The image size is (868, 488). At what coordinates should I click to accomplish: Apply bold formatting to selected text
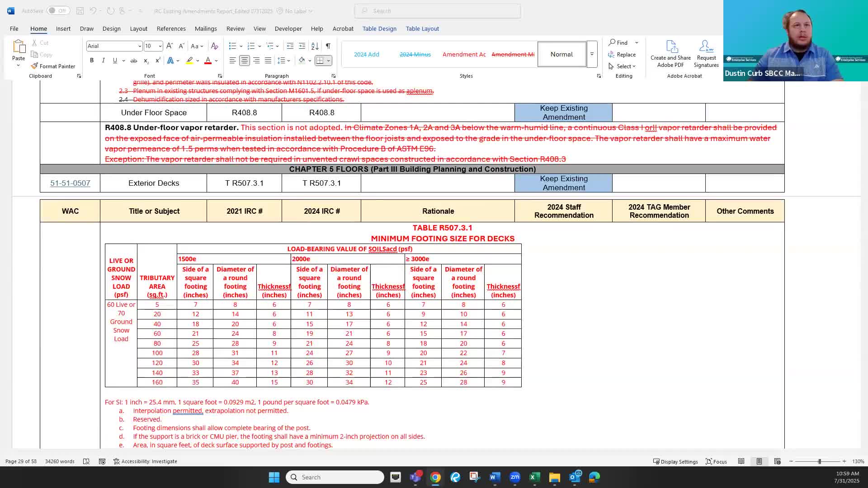pyautogui.click(x=92, y=60)
